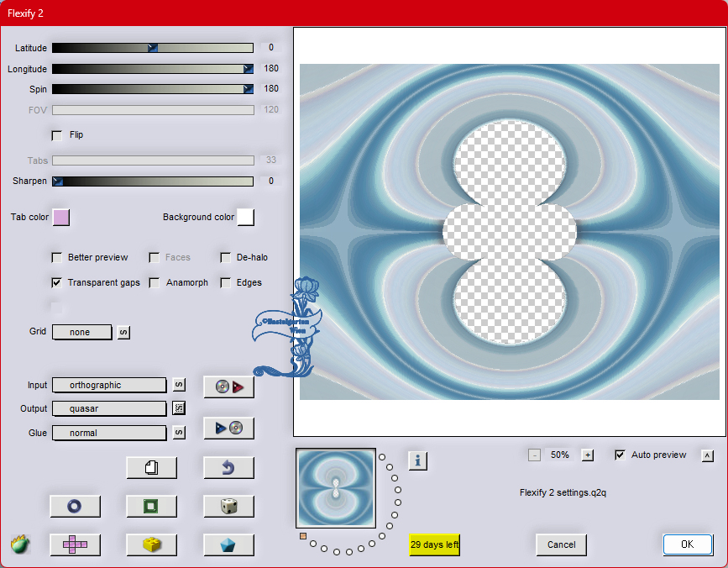Click the save settings to disk button
Viewport: 728px width, 568px height.
pyautogui.click(x=228, y=429)
